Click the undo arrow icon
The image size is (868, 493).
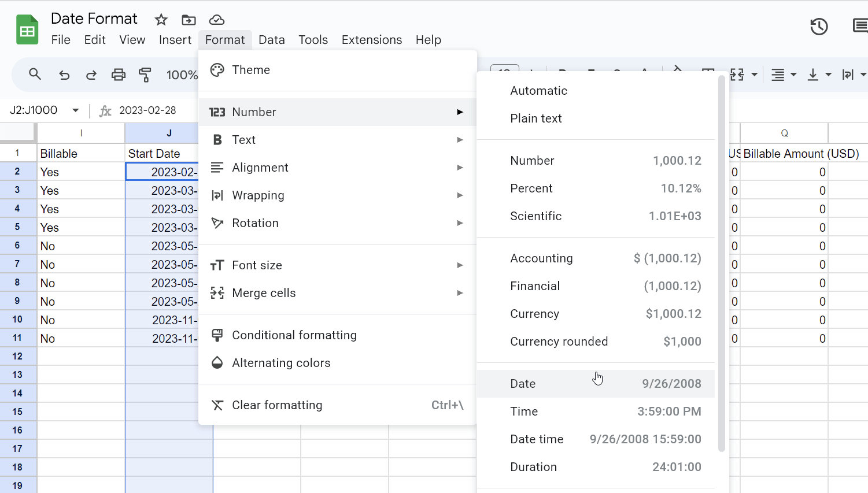pyautogui.click(x=64, y=75)
